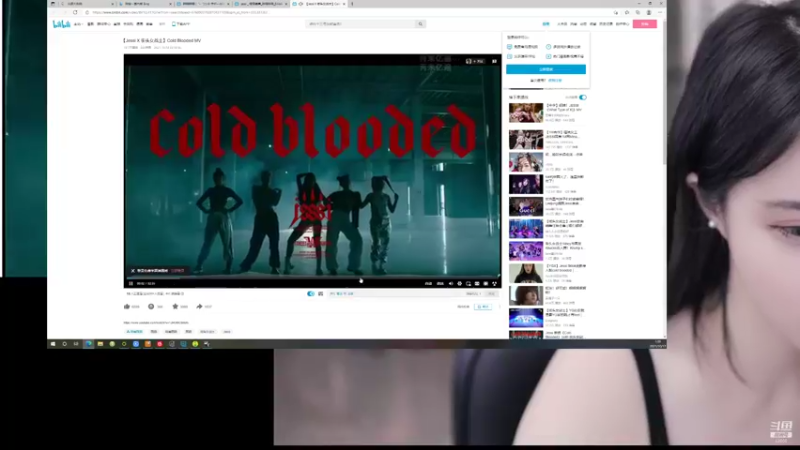
Task: Switch the player to wide screen mode
Action: click(477, 283)
